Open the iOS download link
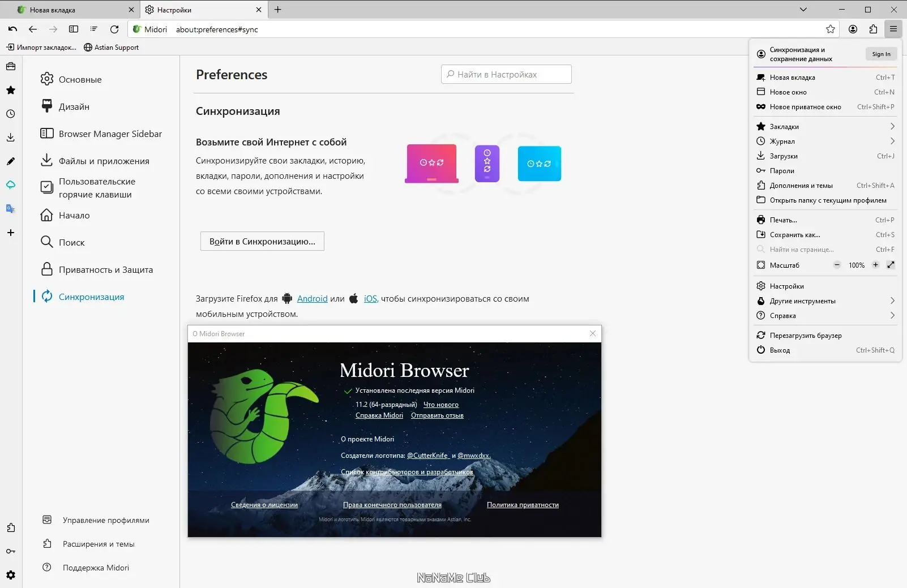 pos(370,299)
